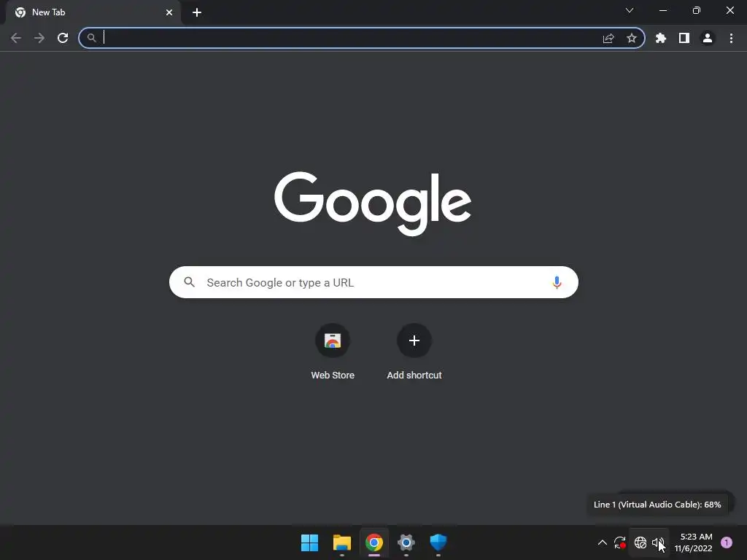Click the Web Store label text
747x560 pixels.
click(x=333, y=376)
